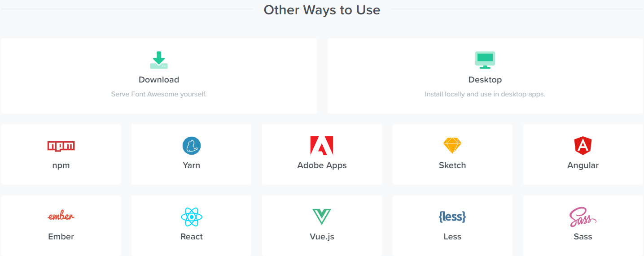Open the Download link label

click(x=159, y=80)
